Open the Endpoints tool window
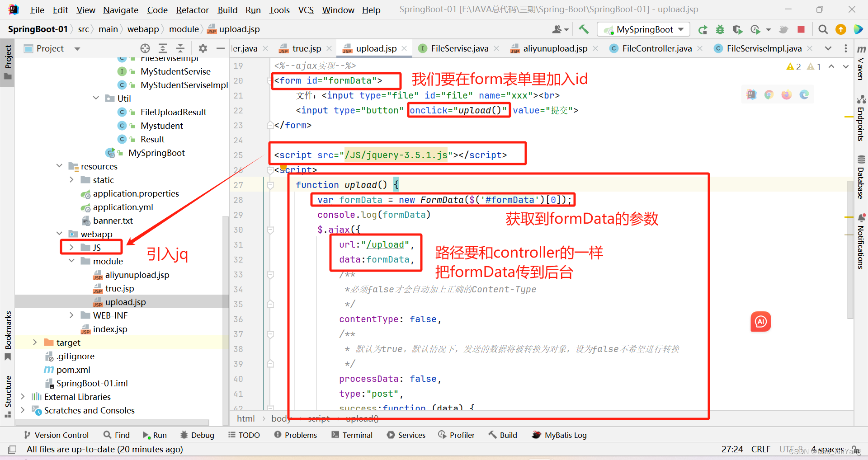The image size is (868, 460). (861, 118)
